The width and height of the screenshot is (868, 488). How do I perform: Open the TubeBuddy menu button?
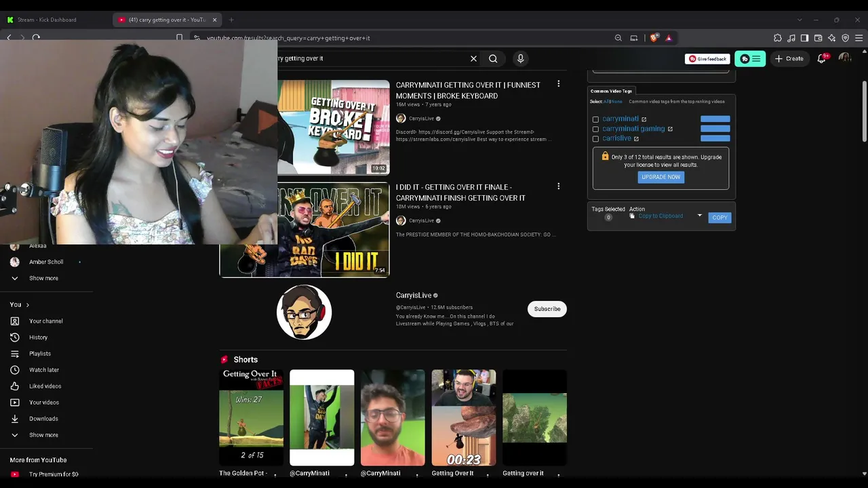[750, 59]
